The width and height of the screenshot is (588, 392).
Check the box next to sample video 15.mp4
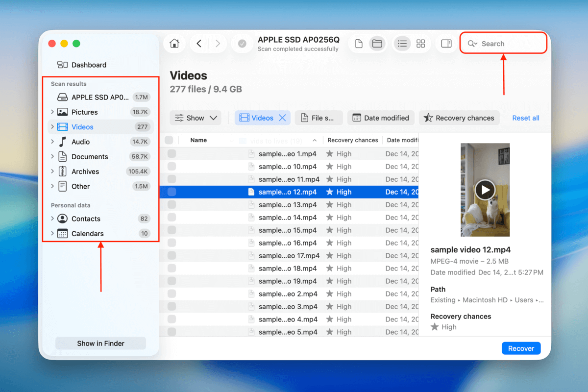[171, 230]
